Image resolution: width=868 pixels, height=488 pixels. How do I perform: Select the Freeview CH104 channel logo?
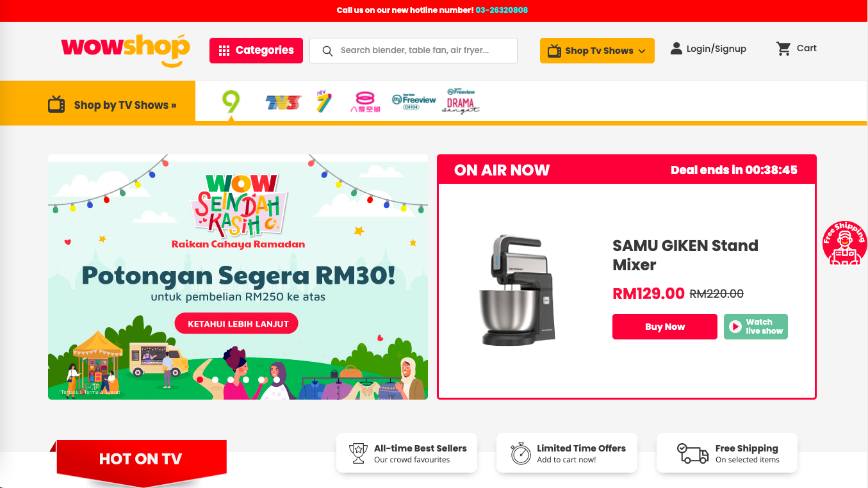coord(414,102)
